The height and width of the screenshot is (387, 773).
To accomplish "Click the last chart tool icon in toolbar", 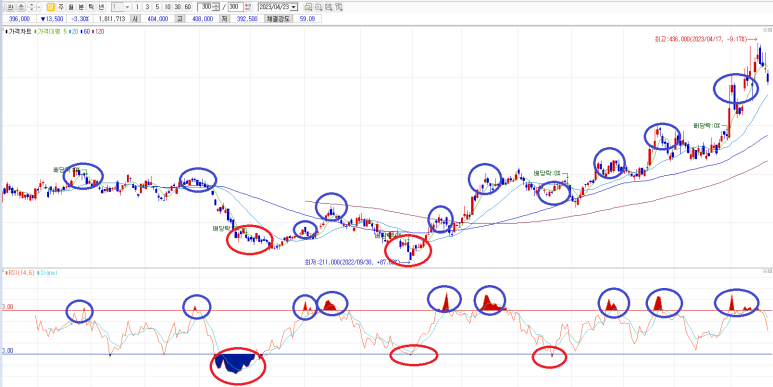I will [339, 7].
